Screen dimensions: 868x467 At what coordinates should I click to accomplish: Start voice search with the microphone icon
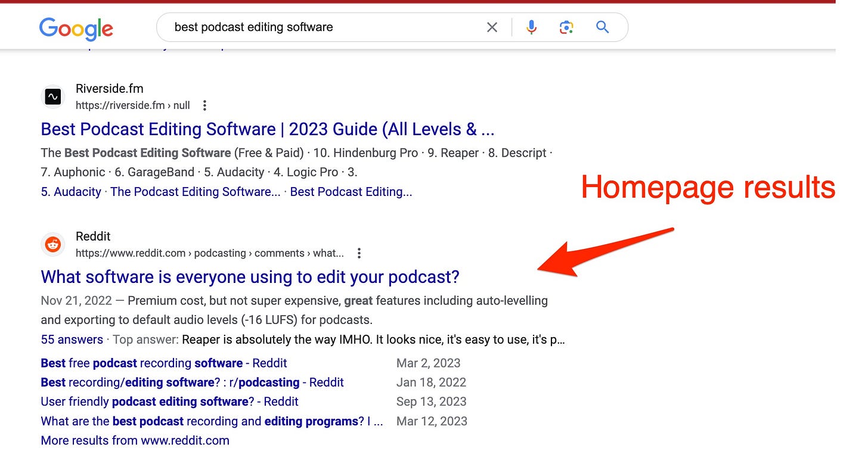point(531,27)
